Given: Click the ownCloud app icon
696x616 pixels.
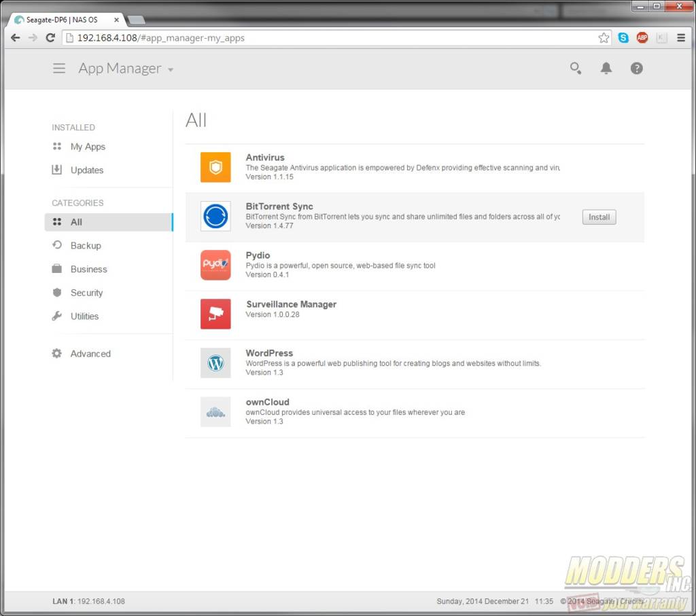Looking at the screenshot, I should tap(215, 412).
